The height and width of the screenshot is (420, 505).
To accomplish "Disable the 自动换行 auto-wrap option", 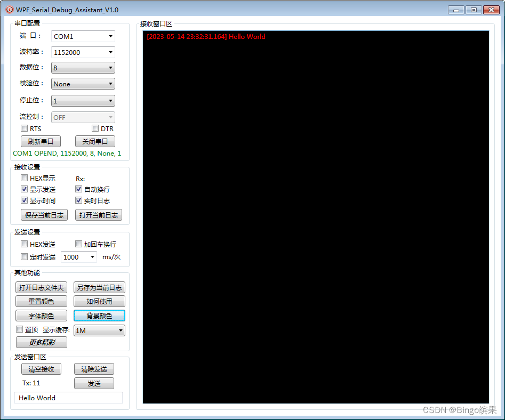I will [78, 189].
